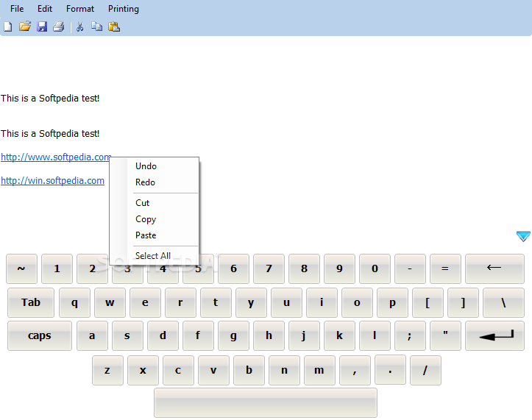This screenshot has width=532, height=420.
Task: Tap the comma , key
Action: click(355, 370)
